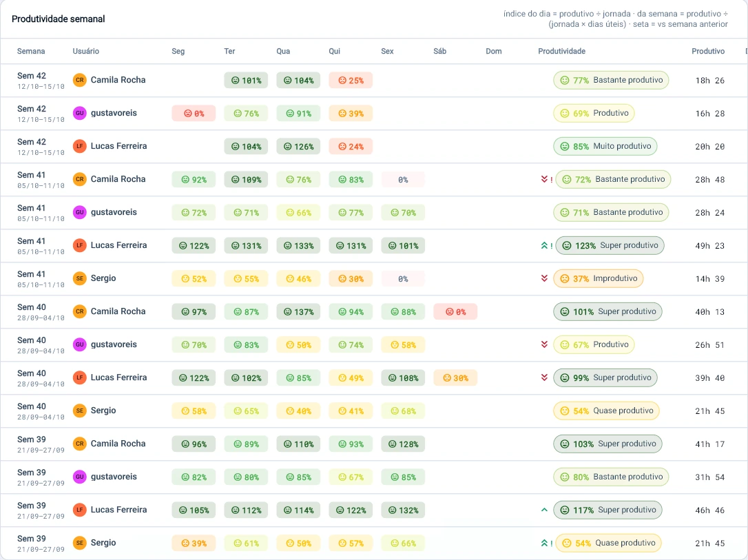Click Camila Rocha's avatar in the Sem 42 row
This screenshot has height=560, width=748.
80,80
